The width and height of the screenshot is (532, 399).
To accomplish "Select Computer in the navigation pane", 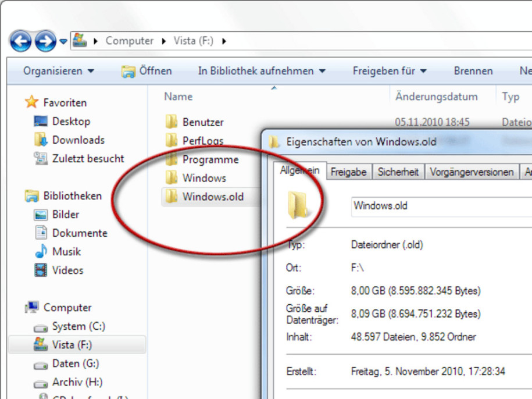I will click(x=67, y=308).
